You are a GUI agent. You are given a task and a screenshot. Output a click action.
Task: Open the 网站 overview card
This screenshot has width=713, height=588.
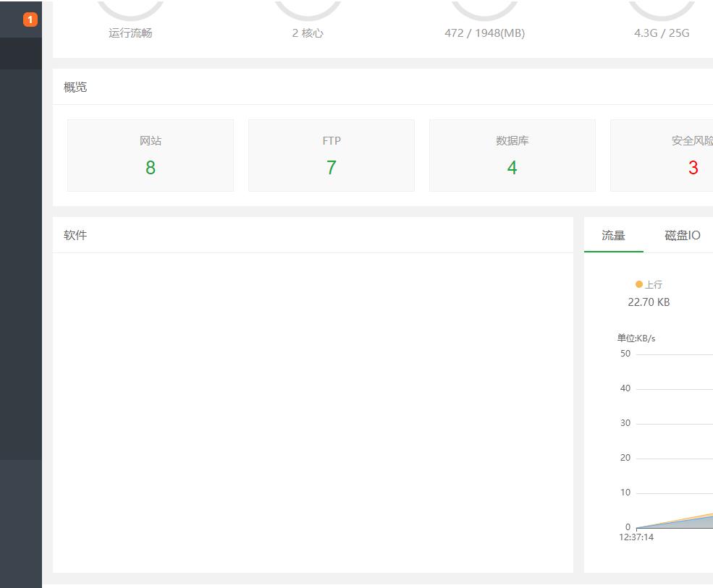coord(151,155)
